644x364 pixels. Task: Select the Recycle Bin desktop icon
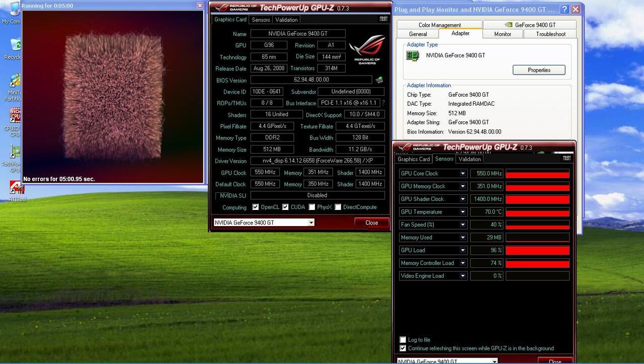[x=13, y=48]
